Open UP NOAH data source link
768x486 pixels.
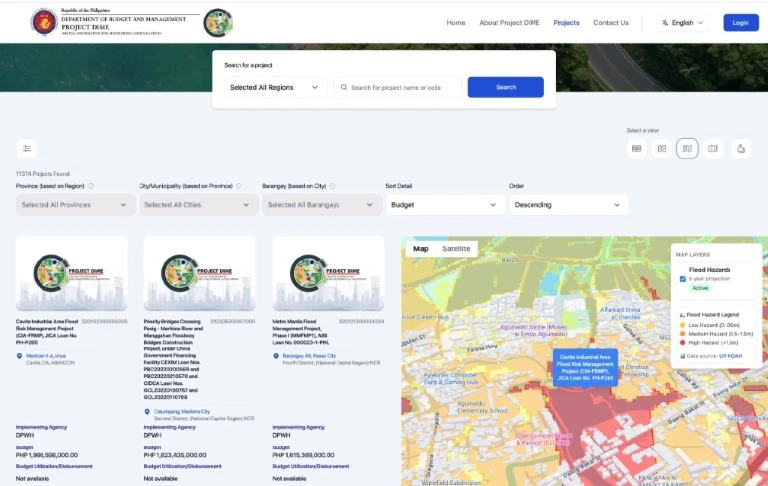[x=730, y=356]
